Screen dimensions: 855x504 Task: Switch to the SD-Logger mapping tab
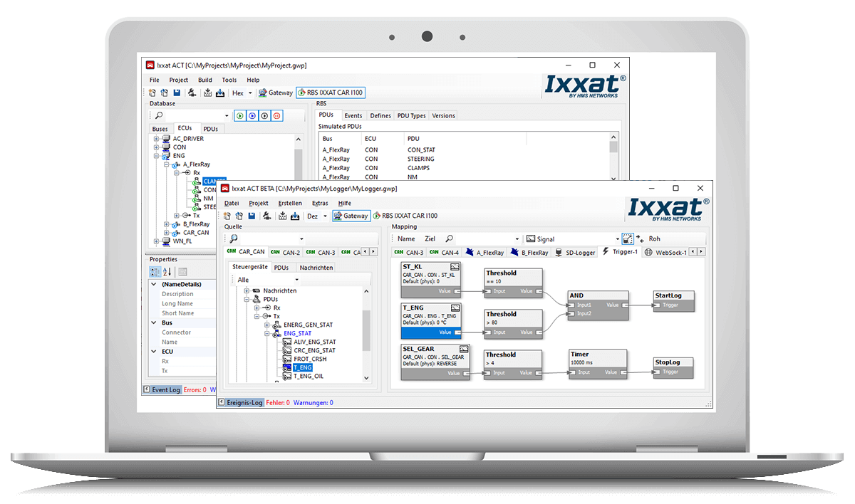point(575,252)
